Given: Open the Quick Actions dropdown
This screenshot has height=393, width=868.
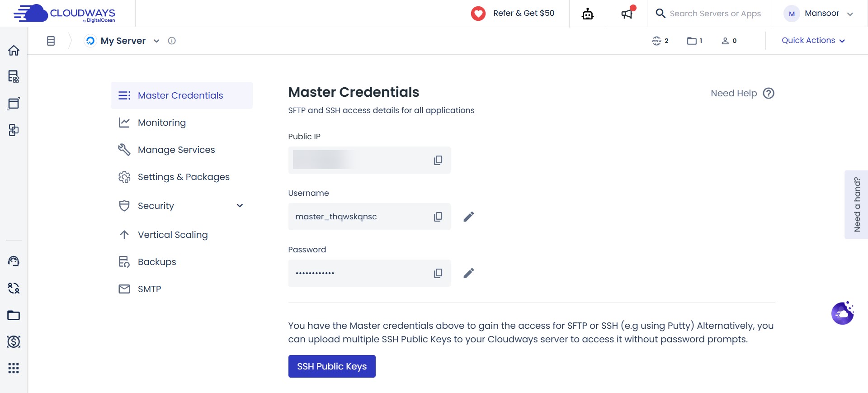Looking at the screenshot, I should point(812,40).
